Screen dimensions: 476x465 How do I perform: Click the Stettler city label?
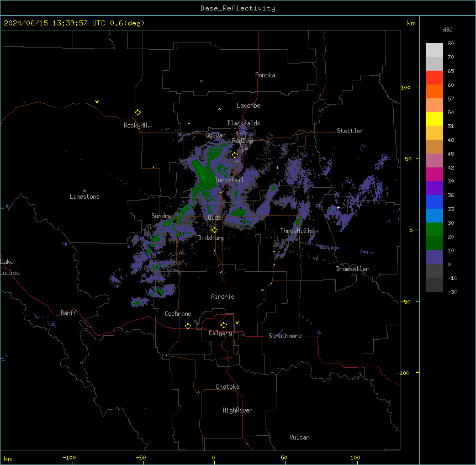pyautogui.click(x=350, y=131)
